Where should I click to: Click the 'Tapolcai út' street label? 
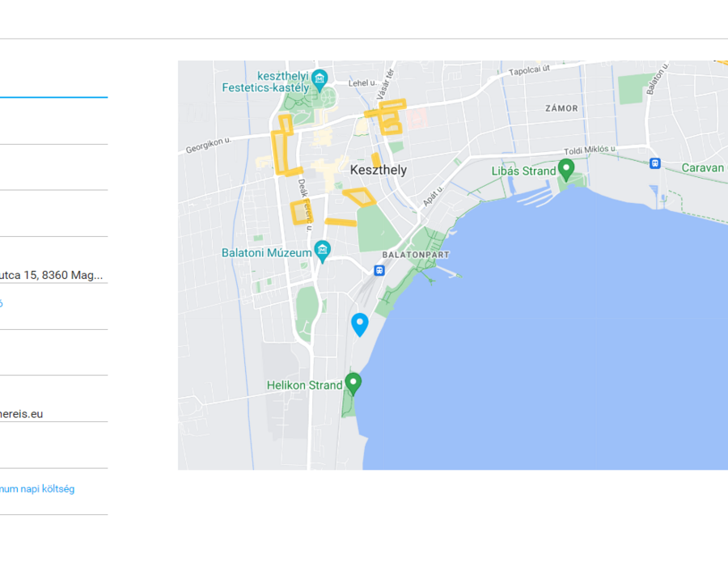tap(529, 70)
